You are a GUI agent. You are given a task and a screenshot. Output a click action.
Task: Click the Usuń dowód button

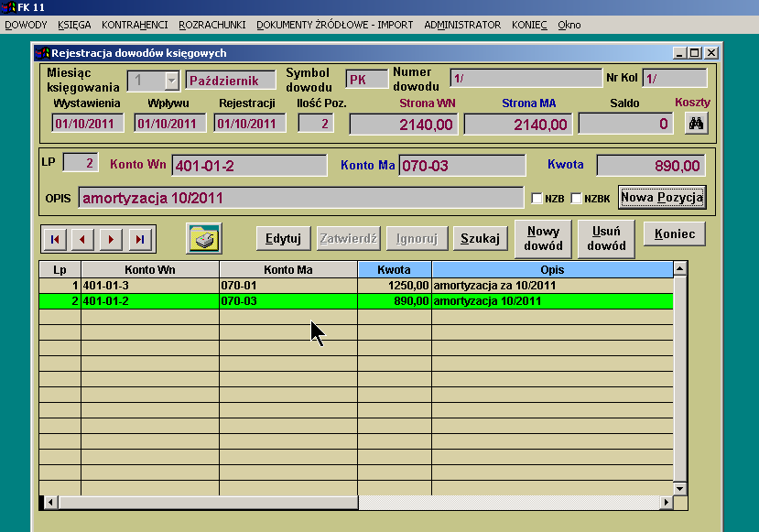point(606,239)
